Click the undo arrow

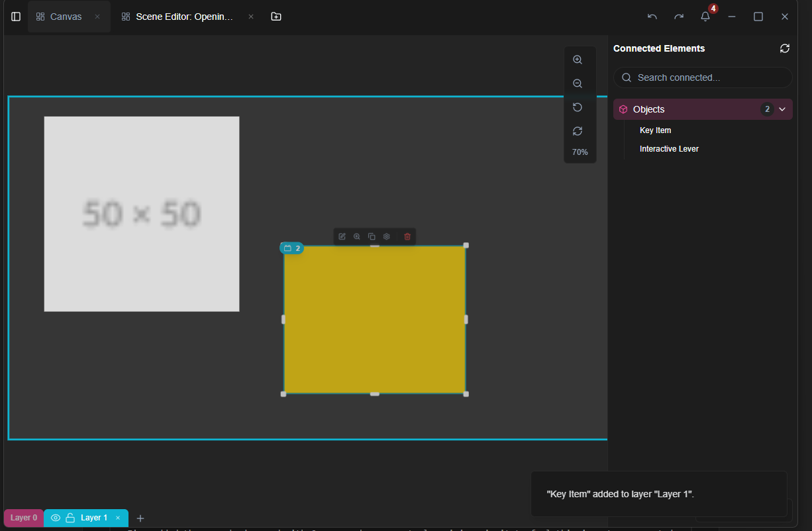click(x=652, y=17)
